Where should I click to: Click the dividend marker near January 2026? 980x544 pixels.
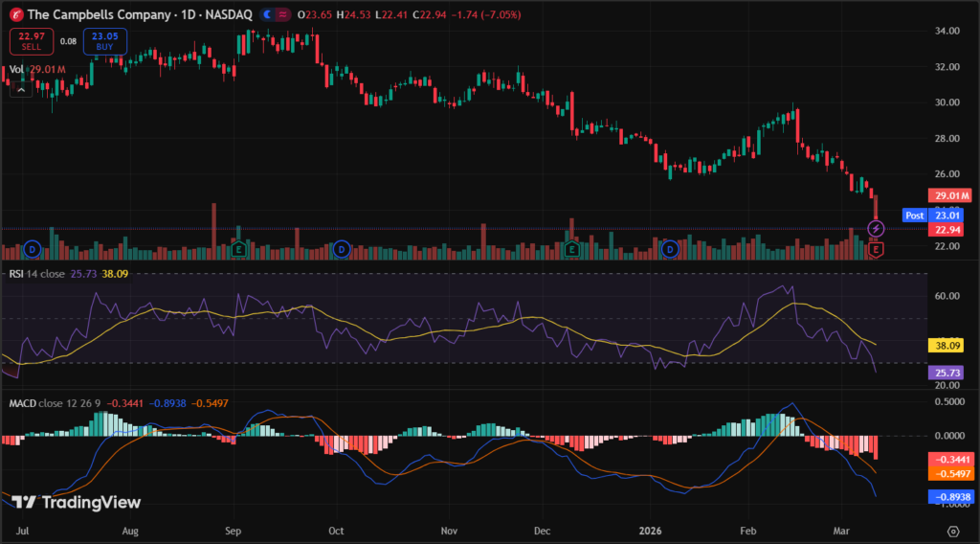click(670, 250)
